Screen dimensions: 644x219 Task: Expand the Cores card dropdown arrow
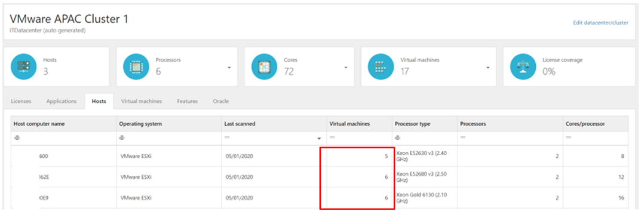pos(346,68)
